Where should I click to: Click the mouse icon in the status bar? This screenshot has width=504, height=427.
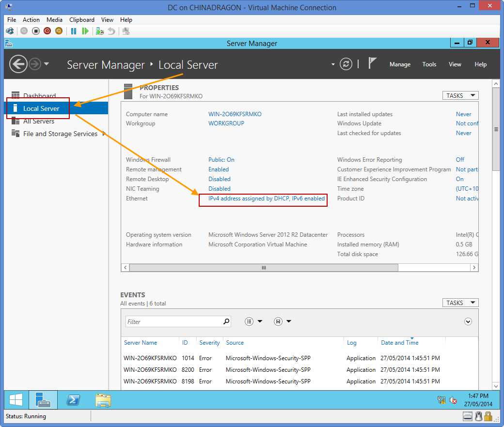(479, 416)
